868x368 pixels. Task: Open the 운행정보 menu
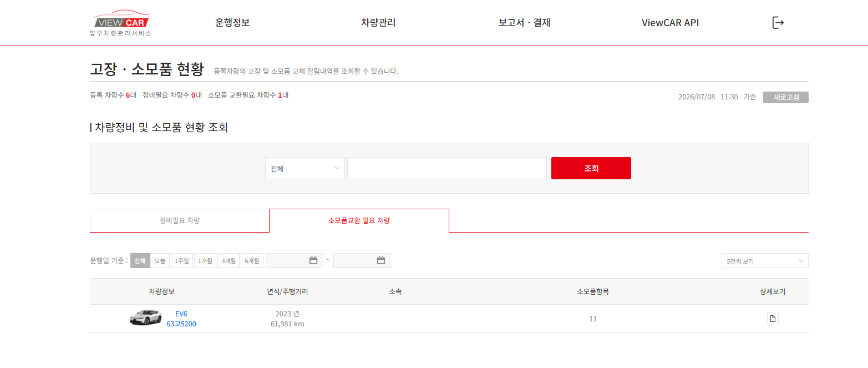[x=232, y=23]
